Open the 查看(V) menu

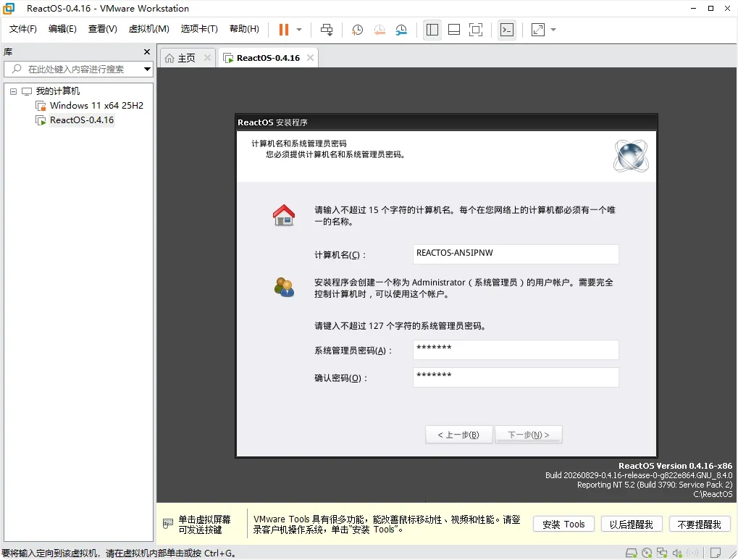click(102, 29)
